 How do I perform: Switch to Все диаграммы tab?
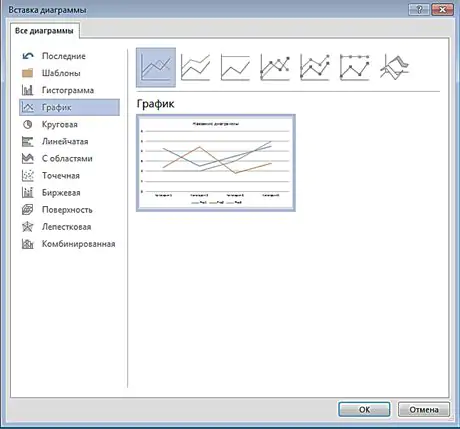point(45,31)
